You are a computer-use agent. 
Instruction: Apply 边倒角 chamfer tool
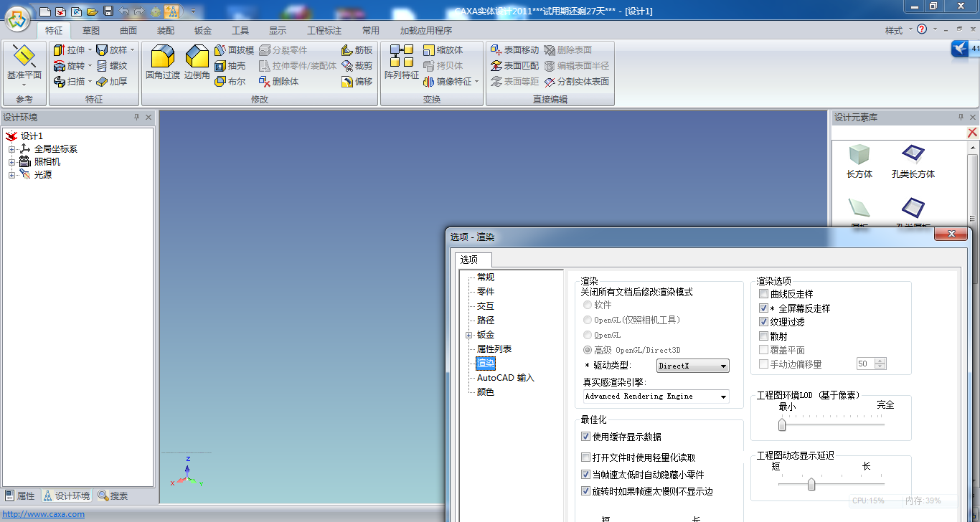[197, 62]
